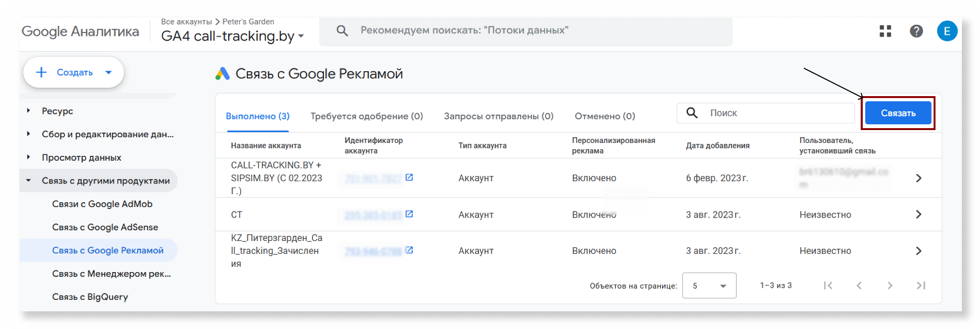
Task: Open details arrow for KZ_Питерзгарден row
Action: coord(918,251)
